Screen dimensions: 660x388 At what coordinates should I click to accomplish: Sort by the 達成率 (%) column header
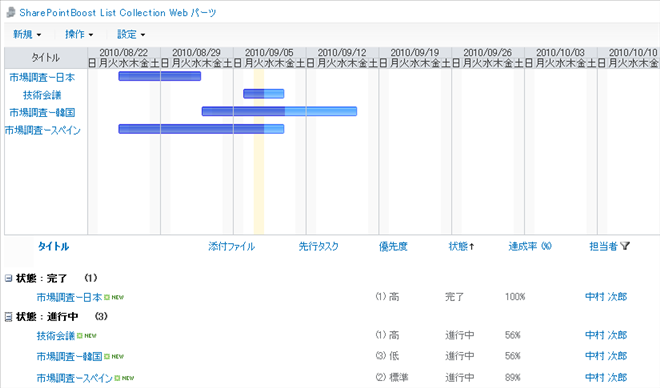pos(530,247)
